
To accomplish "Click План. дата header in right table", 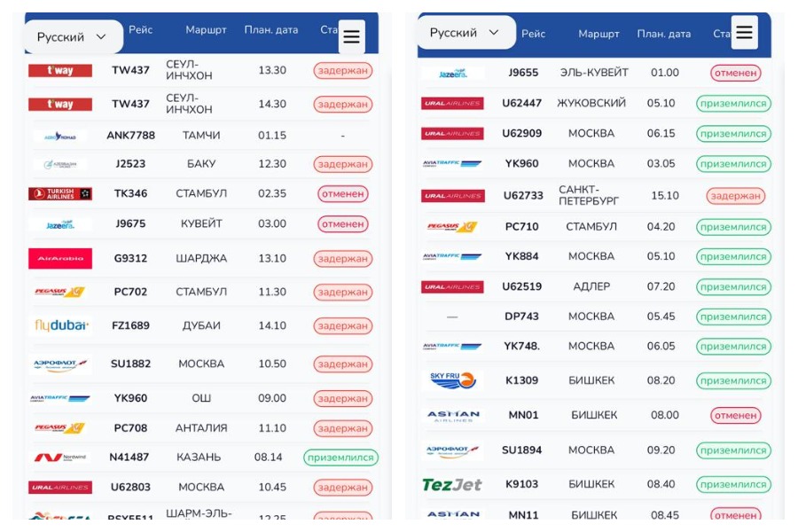I will point(663,34).
